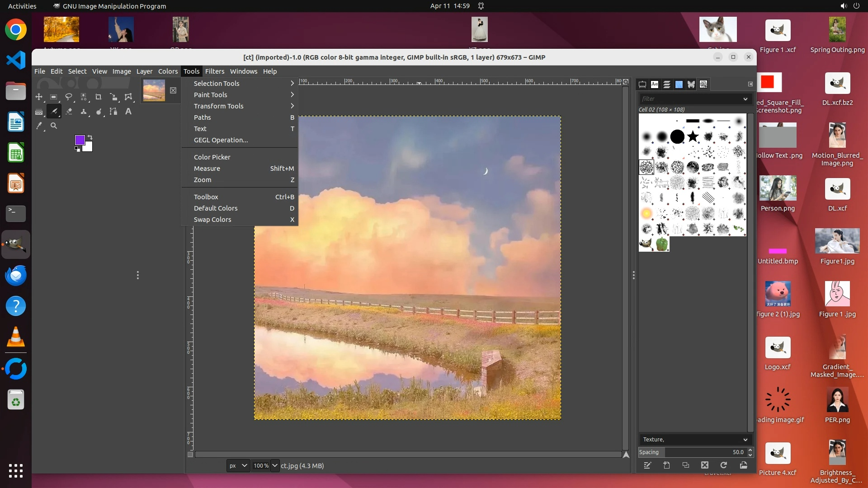Open the Filters menu
Screen dimensions: 868x488
pyautogui.click(x=214, y=71)
